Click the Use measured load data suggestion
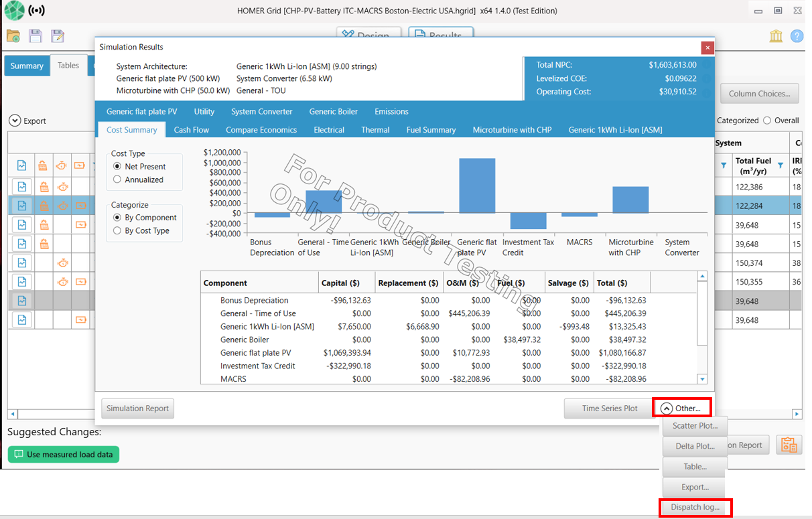 click(64, 455)
